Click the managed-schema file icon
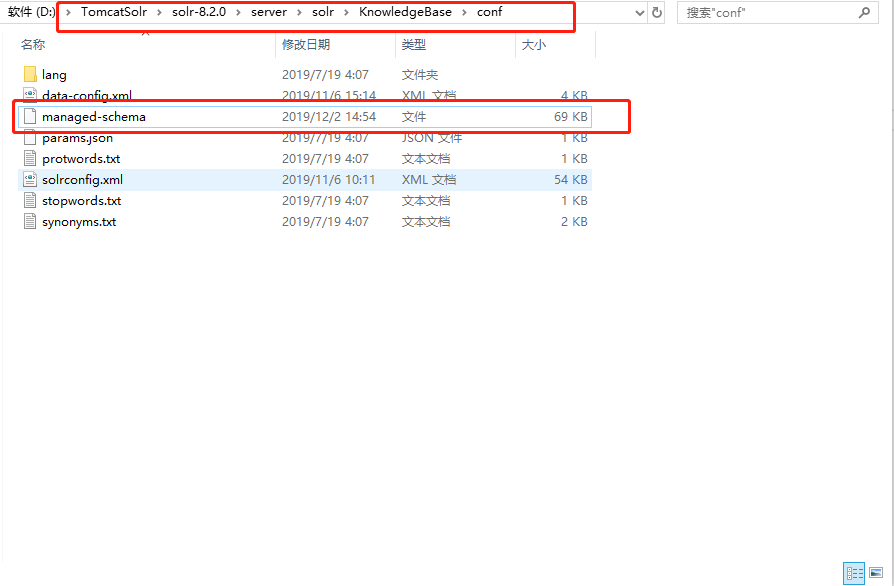This screenshot has height=586, width=894. (x=30, y=117)
